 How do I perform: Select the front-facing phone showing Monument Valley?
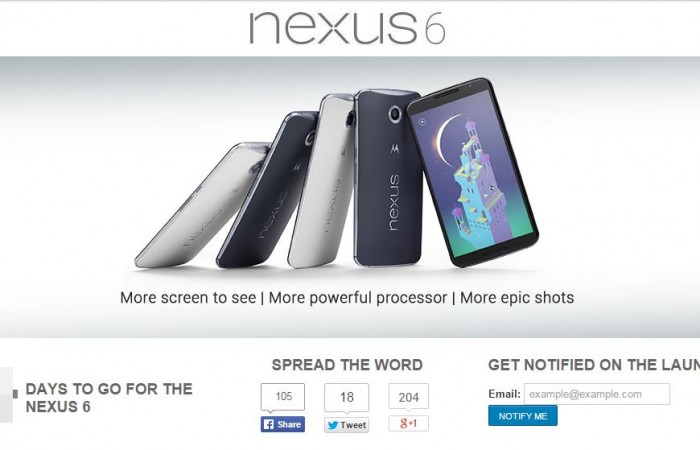click(473, 171)
